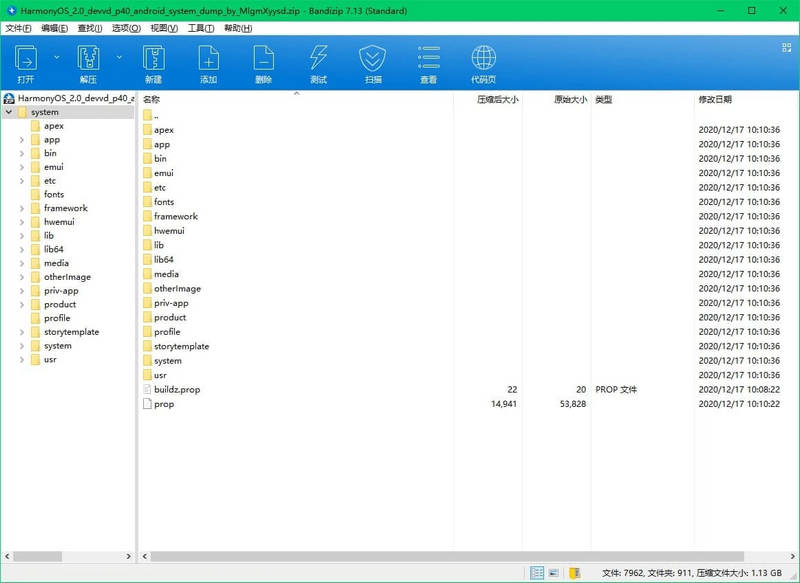The width and height of the screenshot is (800, 583).
Task: Open dropdown arrow next to 解压 button
Action: click(x=119, y=57)
